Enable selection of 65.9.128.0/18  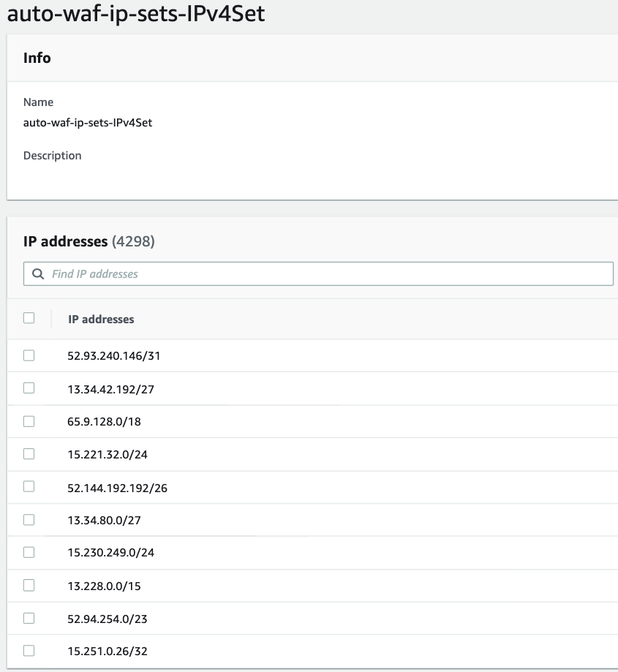tap(29, 421)
